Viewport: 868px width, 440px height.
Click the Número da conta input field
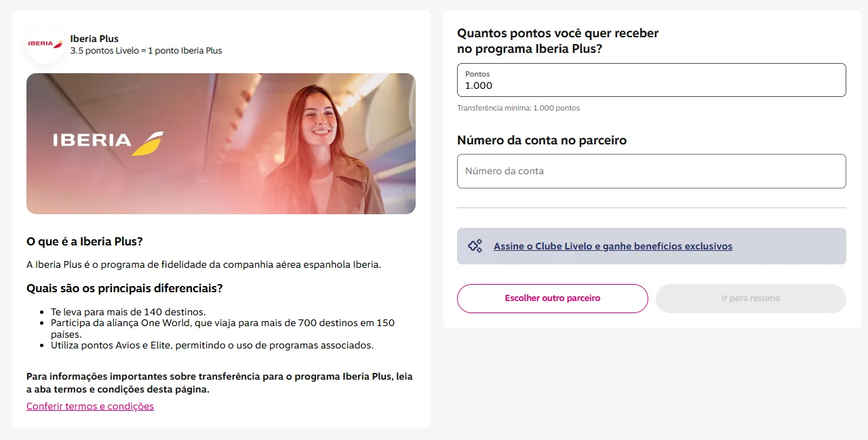coord(651,171)
